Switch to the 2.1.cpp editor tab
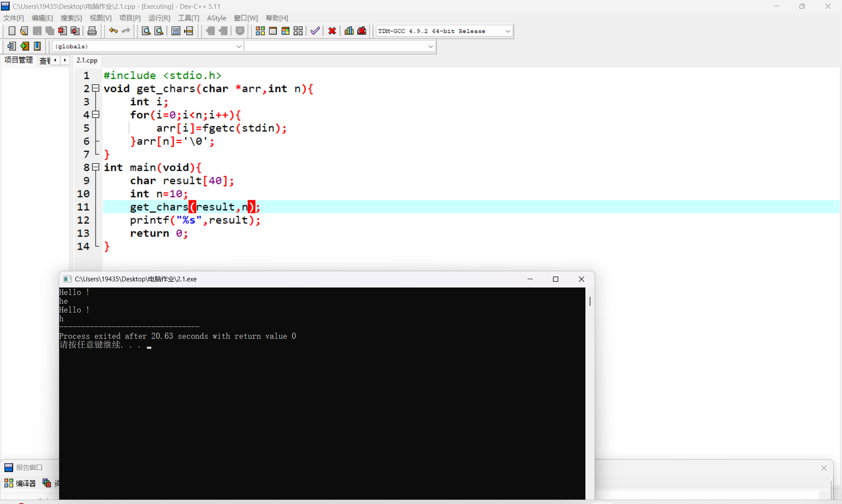 (87, 60)
